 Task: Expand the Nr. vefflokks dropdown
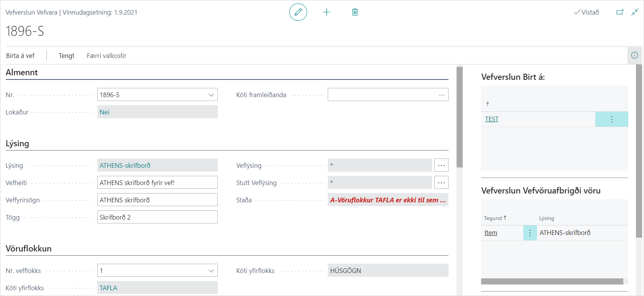tap(211, 271)
